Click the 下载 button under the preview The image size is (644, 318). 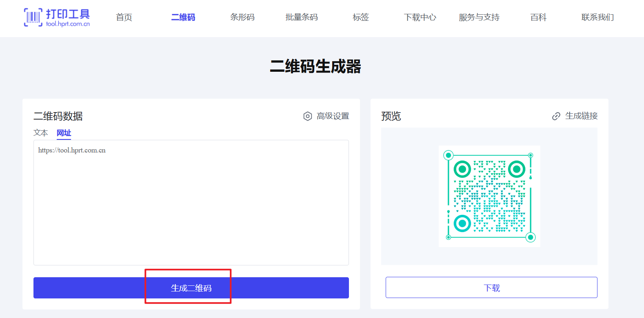click(x=491, y=287)
